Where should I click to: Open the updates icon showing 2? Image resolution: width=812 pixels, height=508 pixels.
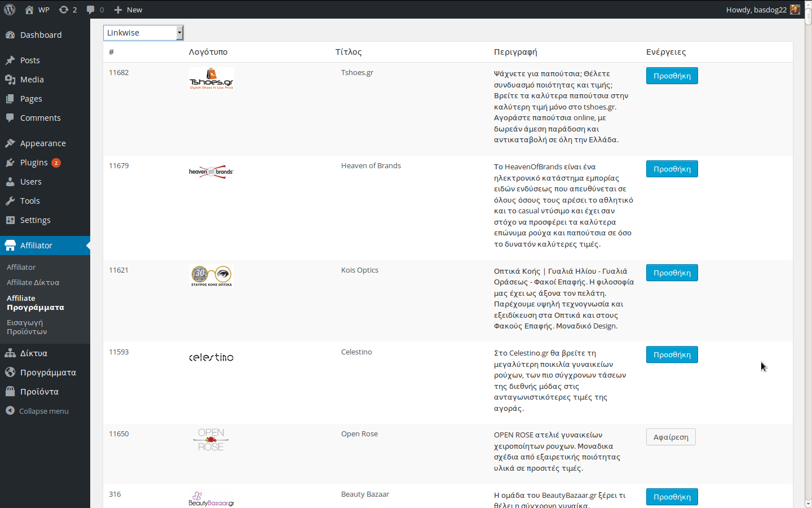click(64, 10)
